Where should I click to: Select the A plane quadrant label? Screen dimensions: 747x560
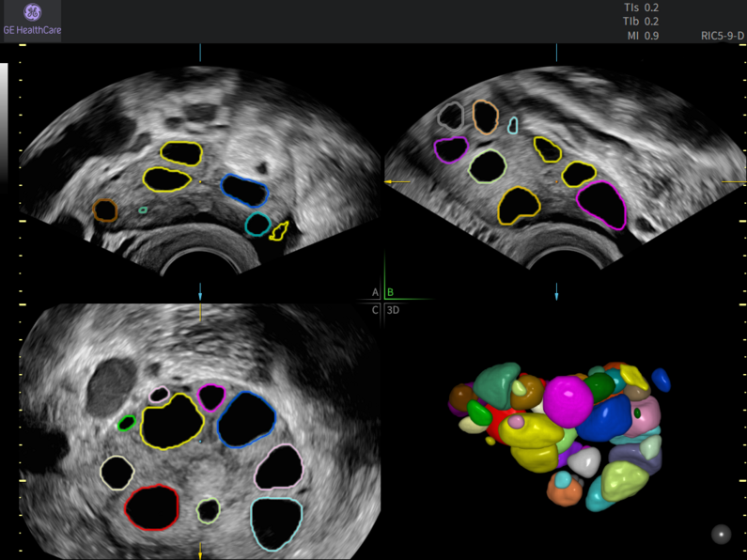[x=376, y=292]
